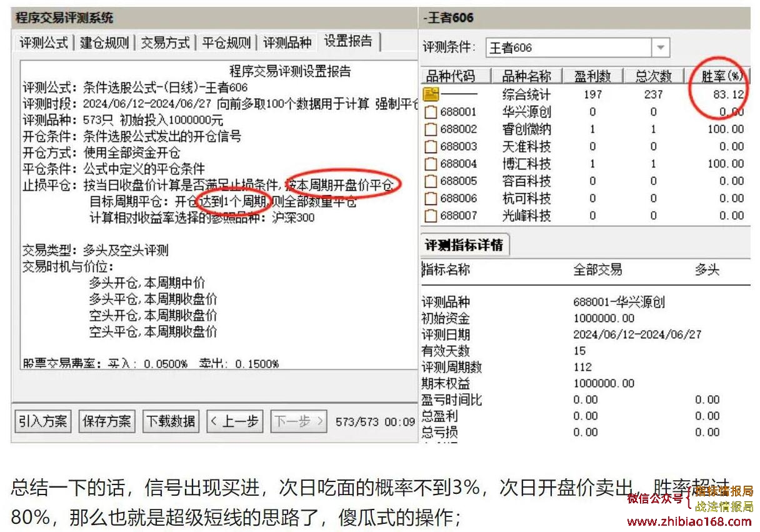Click the document icon beside 688006
This screenshot has width=760, height=532.
point(431,199)
